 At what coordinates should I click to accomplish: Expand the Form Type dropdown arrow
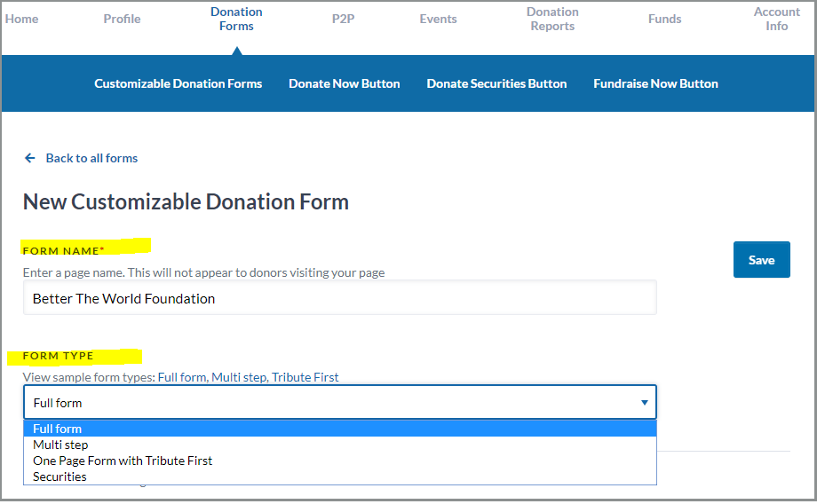tap(644, 403)
